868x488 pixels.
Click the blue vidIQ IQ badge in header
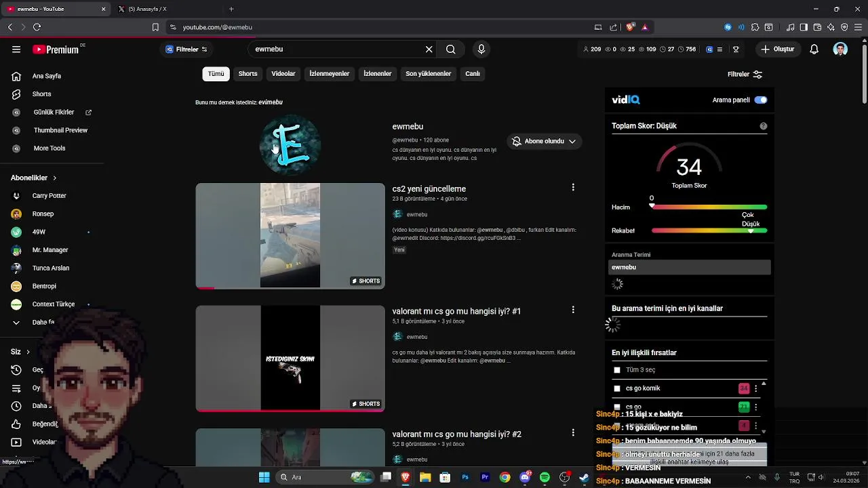[709, 49]
